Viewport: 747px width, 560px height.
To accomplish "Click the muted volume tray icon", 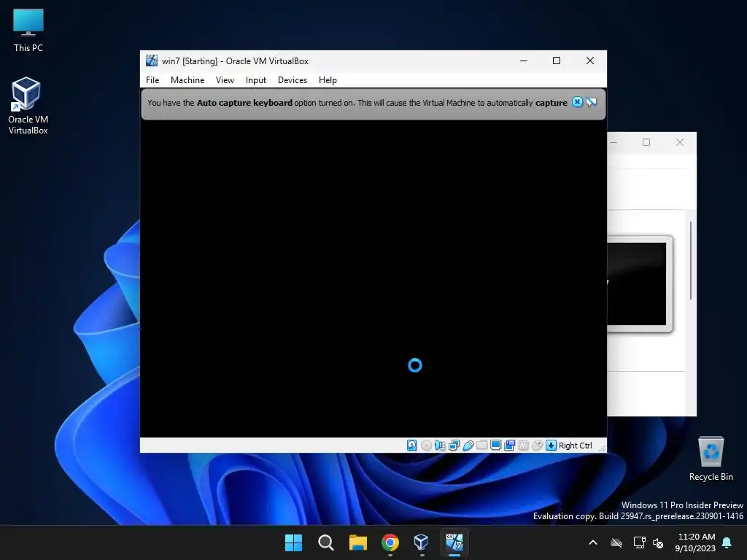I will point(659,542).
